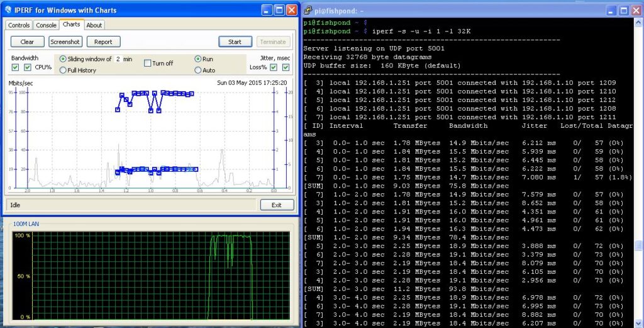Click the connection line with port 1212
Viewport: 644px width, 328px height.
point(460,100)
